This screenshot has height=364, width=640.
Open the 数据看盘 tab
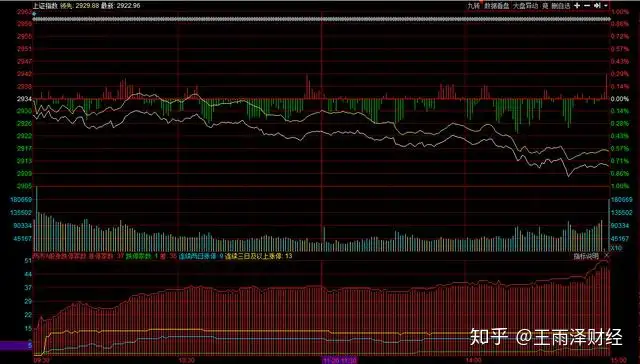tap(497, 6)
